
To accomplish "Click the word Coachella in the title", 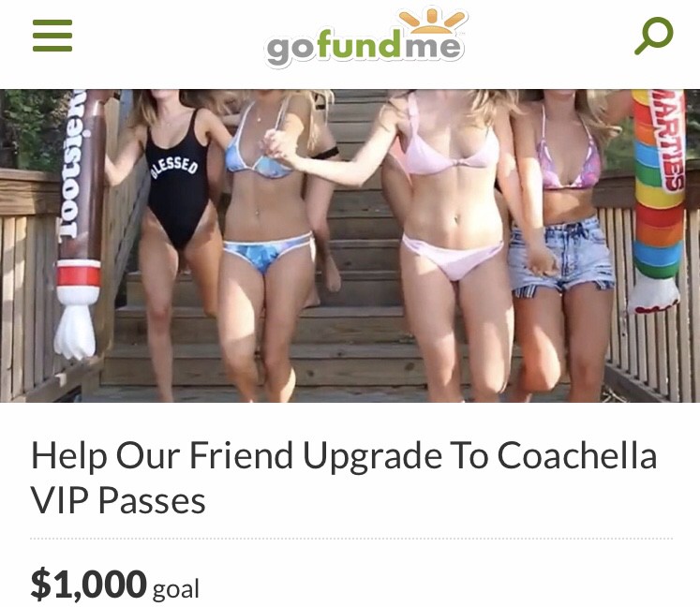I will click(x=577, y=455).
